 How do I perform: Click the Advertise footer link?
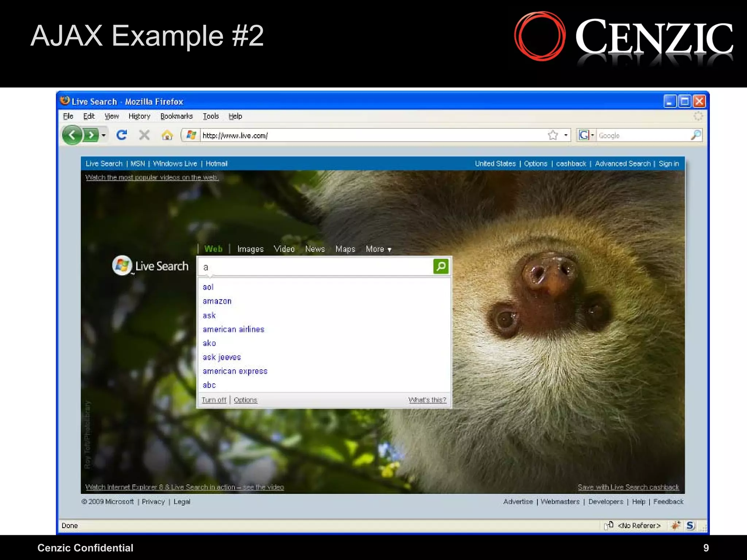(x=518, y=502)
